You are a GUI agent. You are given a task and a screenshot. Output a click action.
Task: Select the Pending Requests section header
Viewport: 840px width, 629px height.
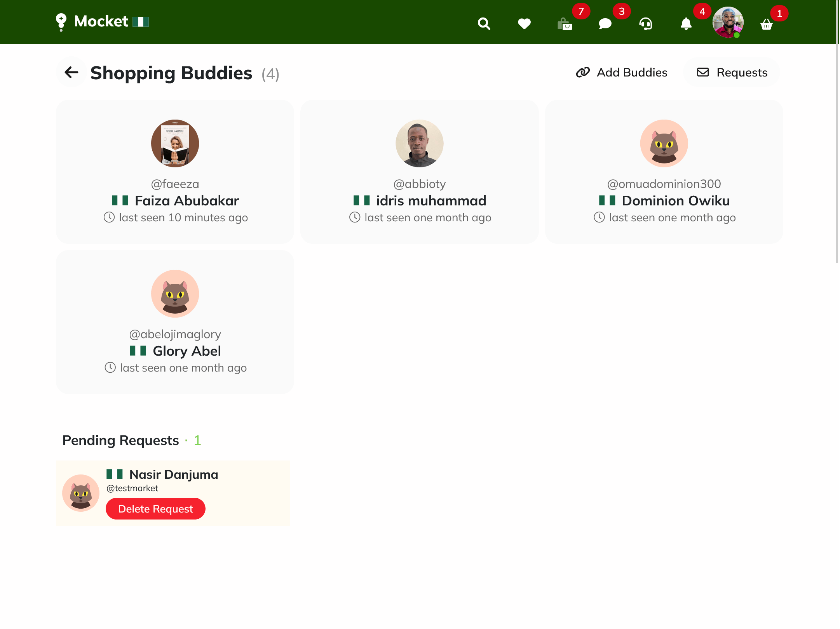click(x=121, y=440)
